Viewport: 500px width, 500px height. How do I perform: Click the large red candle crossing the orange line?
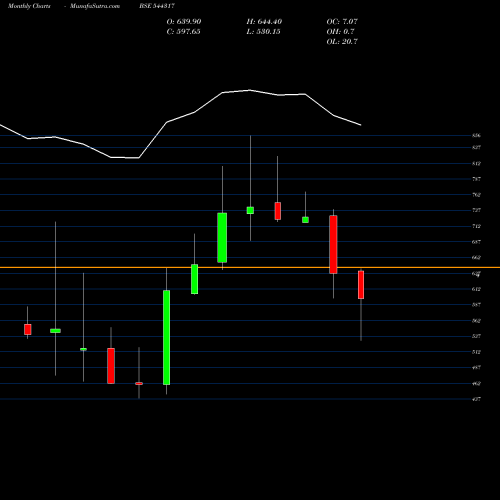pos(333,245)
